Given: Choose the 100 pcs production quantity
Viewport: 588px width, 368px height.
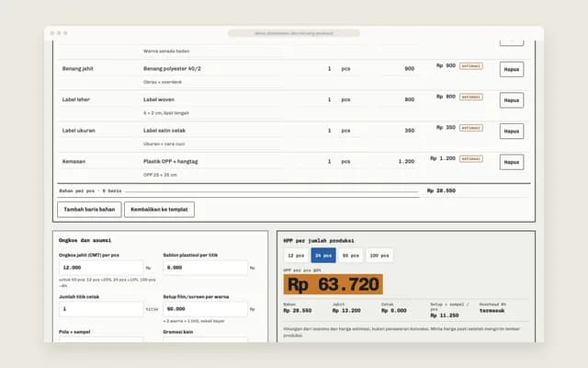Looking at the screenshot, I should point(379,256).
